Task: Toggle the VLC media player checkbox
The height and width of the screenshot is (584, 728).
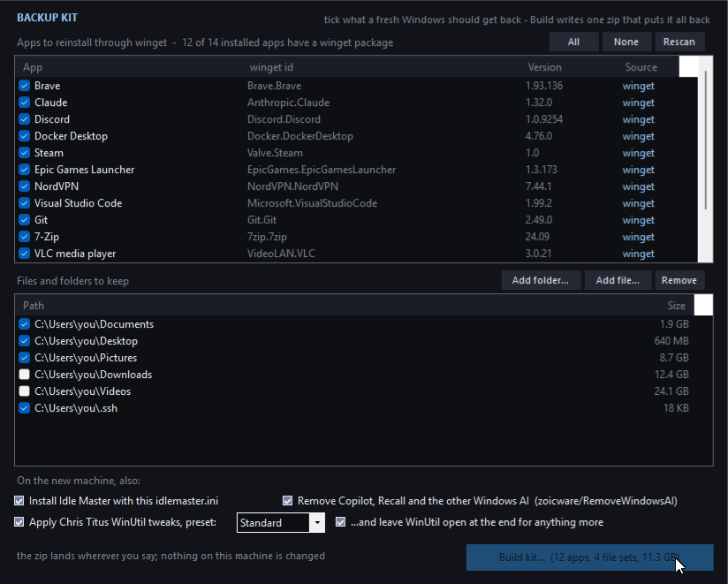Action: click(x=24, y=254)
